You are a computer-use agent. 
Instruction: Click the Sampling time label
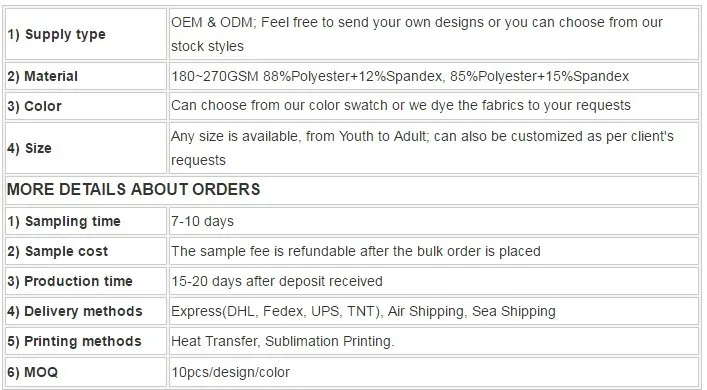(x=64, y=221)
